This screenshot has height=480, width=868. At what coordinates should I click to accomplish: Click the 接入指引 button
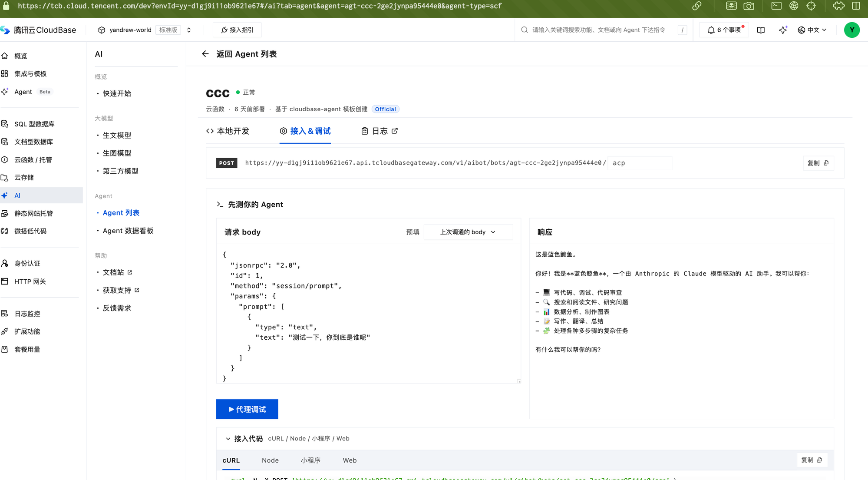pyautogui.click(x=237, y=30)
